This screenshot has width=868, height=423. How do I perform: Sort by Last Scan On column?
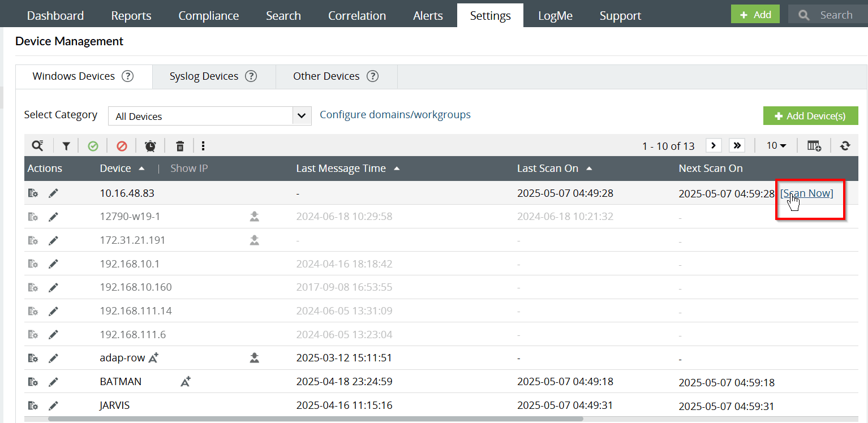point(548,169)
